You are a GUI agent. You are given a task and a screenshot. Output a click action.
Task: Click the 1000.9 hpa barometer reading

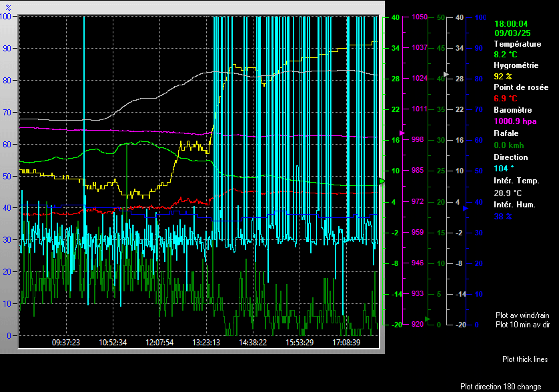515,121
